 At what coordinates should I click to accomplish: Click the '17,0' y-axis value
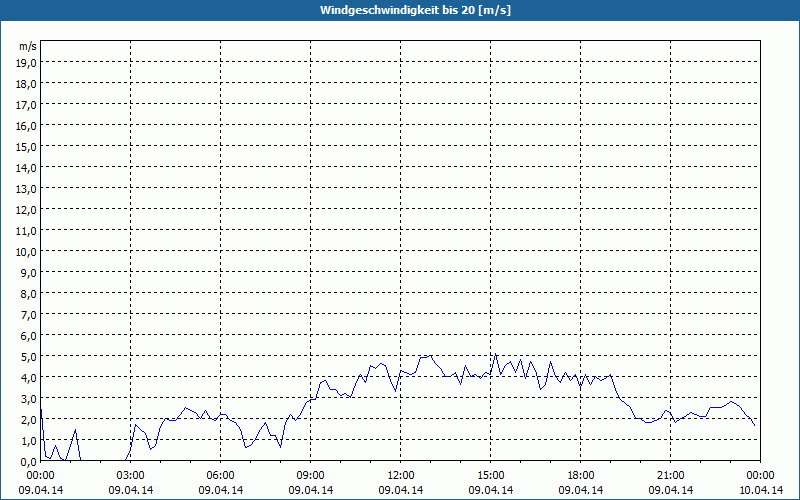coord(28,105)
